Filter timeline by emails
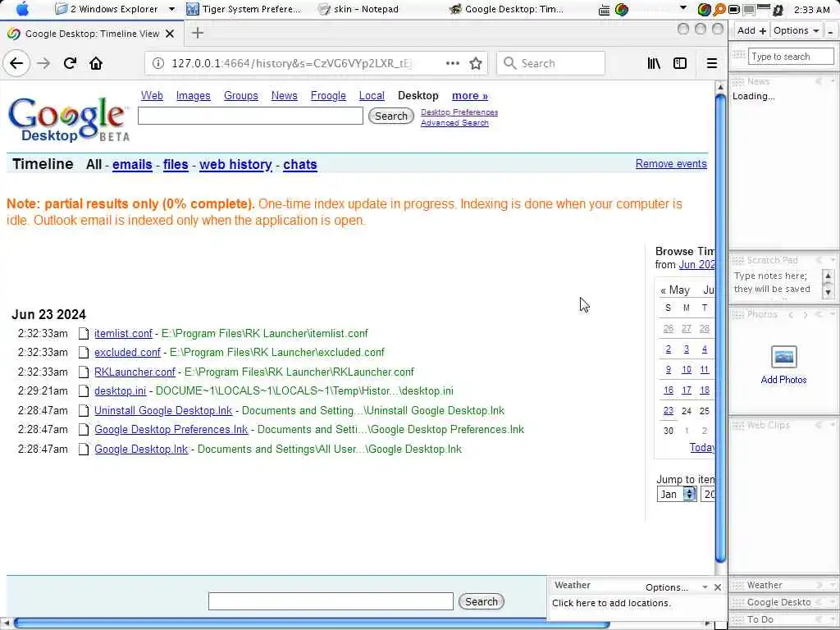 132,164
